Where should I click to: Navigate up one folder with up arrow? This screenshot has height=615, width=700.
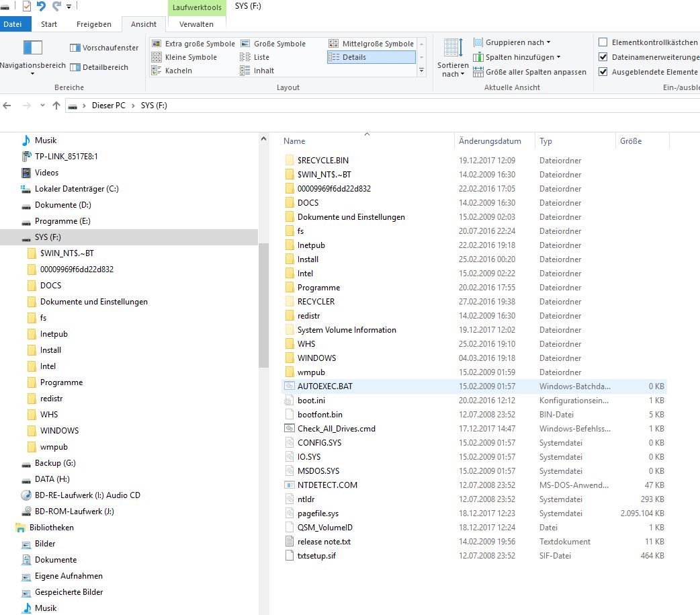[x=56, y=106]
